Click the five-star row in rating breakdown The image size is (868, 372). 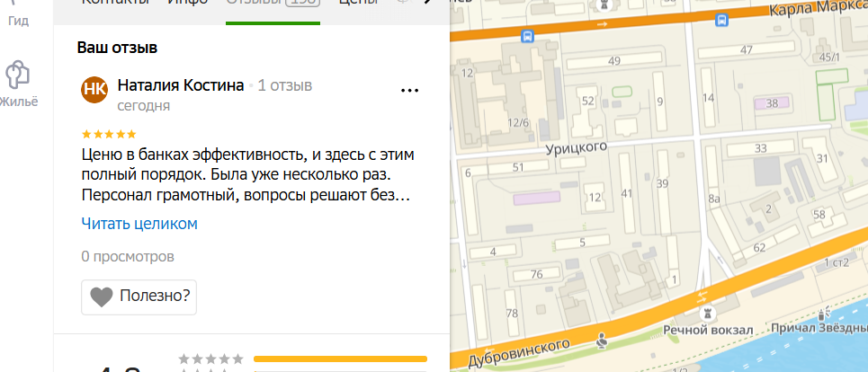pyautogui.click(x=303, y=359)
